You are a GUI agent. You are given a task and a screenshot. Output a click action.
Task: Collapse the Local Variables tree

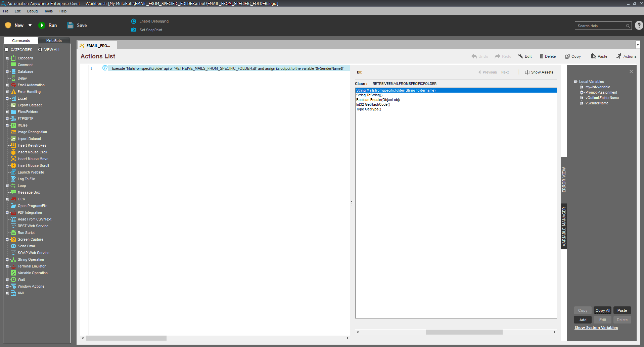coord(576,82)
